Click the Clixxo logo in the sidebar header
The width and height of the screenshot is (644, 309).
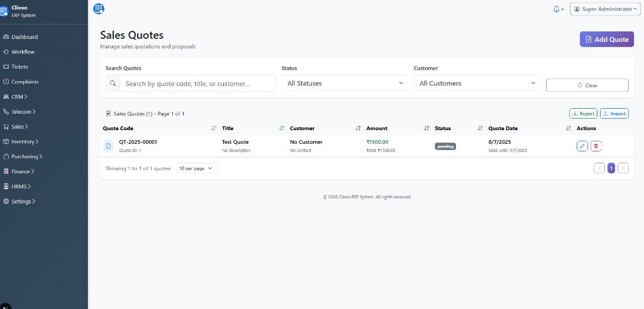[3, 11]
